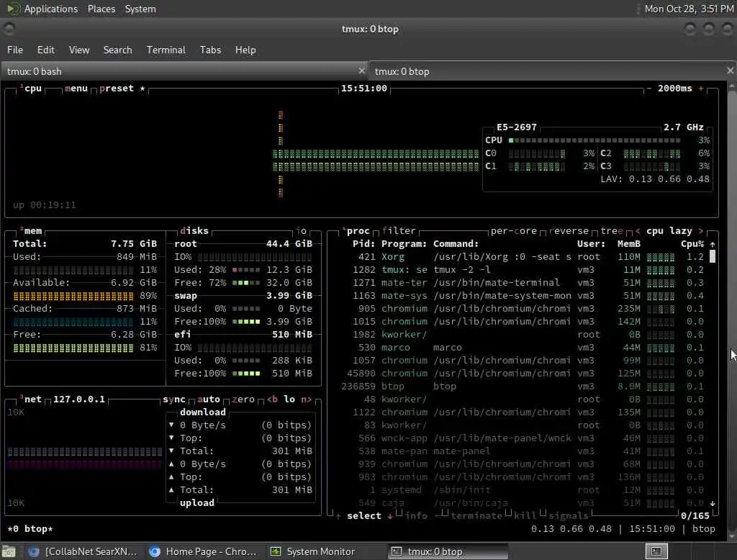This screenshot has height=560, width=737.
Task: Toggle the disks io mode
Action: click(x=302, y=231)
